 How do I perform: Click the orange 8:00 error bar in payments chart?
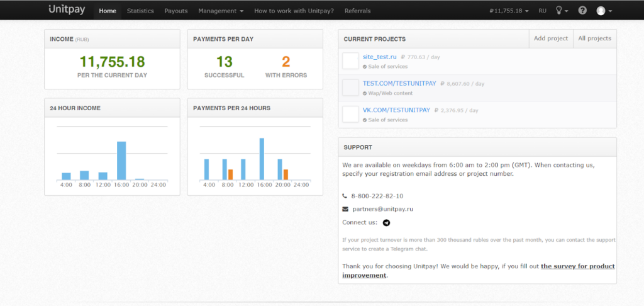tap(230, 175)
